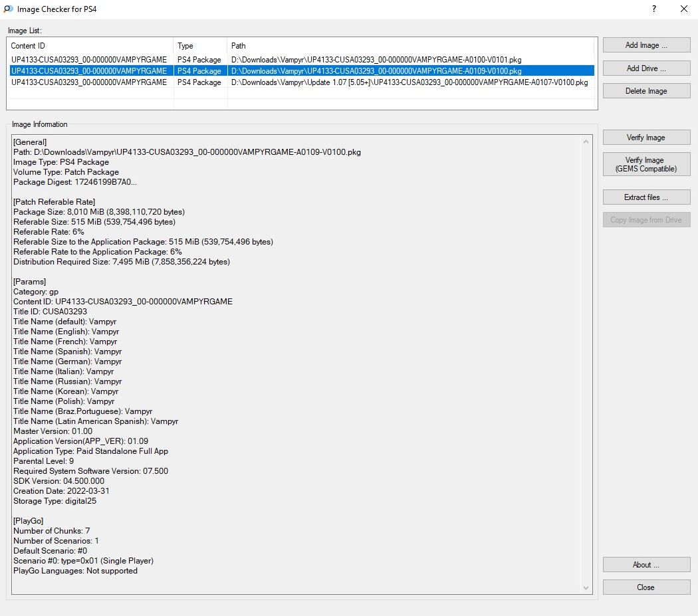This screenshot has width=698, height=616.
Task: Open the Extract files dialog
Action: (646, 197)
